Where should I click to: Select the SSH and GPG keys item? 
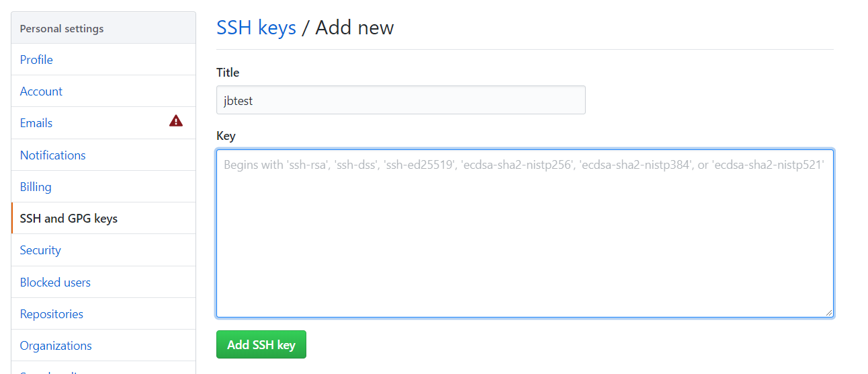tap(69, 219)
